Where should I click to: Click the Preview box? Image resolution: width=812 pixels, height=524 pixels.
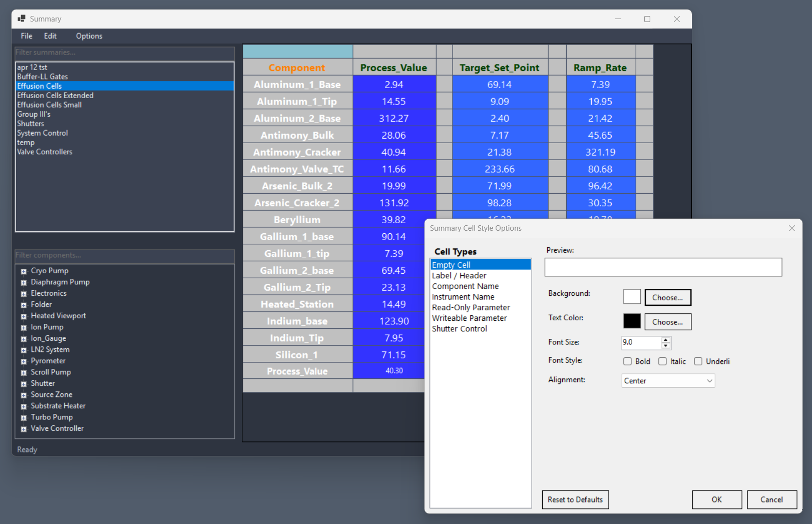[x=663, y=267]
